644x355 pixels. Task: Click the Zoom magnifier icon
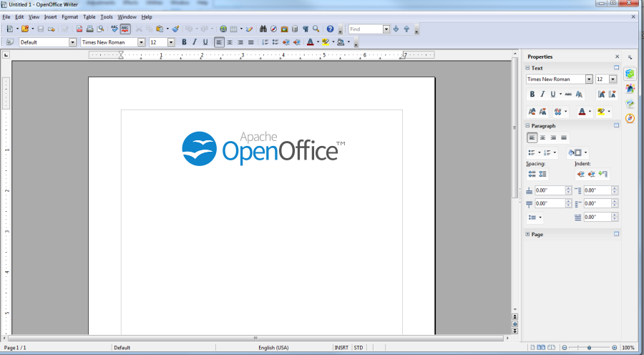click(x=316, y=29)
